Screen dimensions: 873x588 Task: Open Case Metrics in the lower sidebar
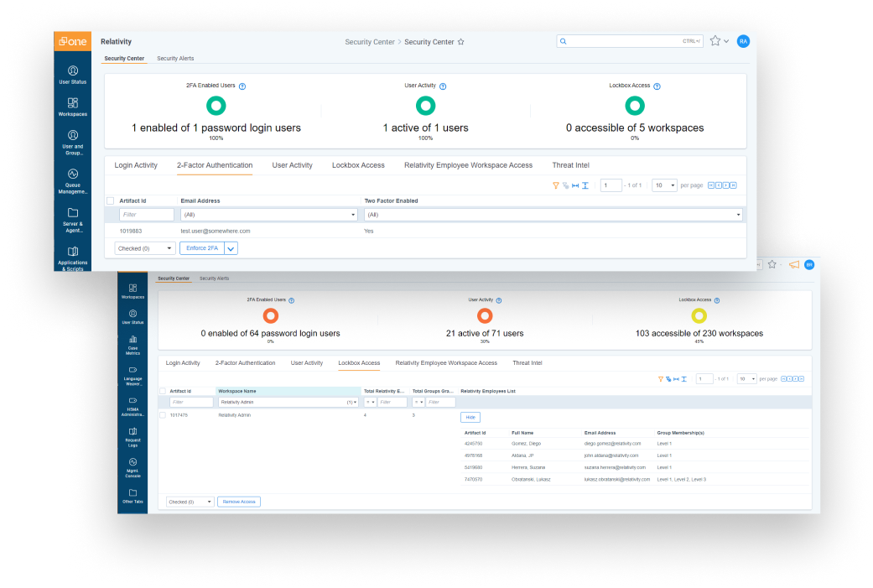(133, 344)
